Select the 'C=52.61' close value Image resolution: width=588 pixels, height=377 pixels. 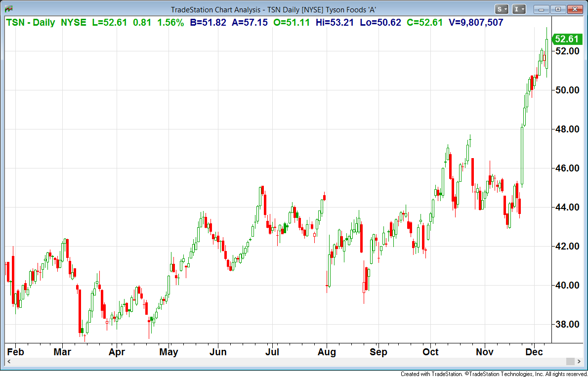pyautogui.click(x=425, y=23)
